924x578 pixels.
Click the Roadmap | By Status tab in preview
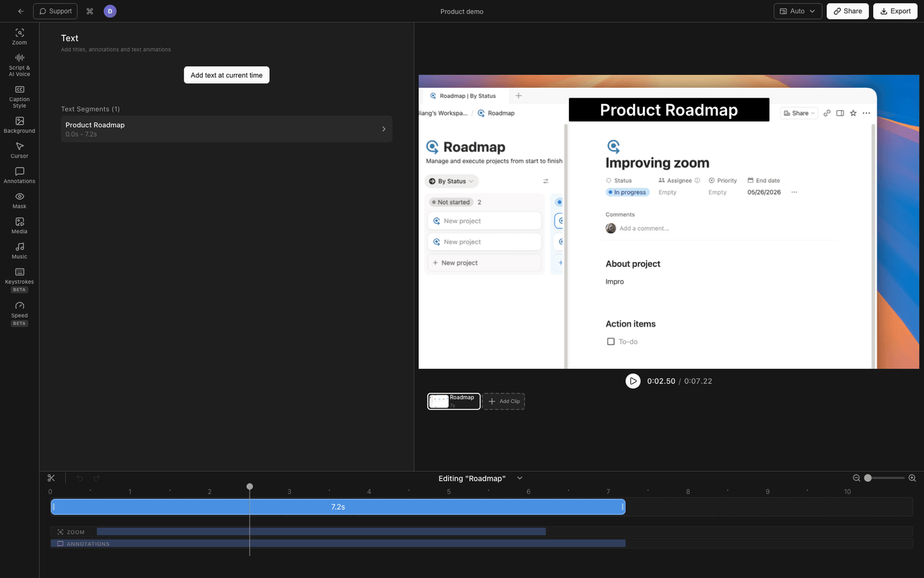click(x=463, y=96)
